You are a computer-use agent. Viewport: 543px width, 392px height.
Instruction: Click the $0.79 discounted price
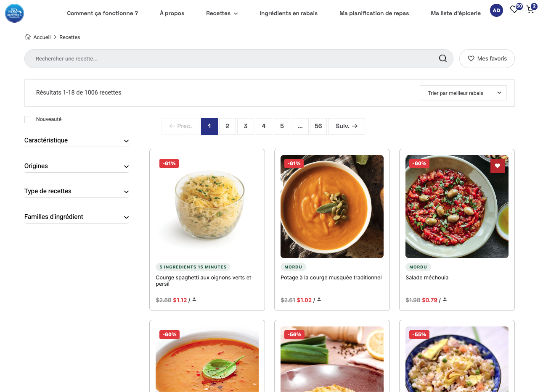[430, 300]
